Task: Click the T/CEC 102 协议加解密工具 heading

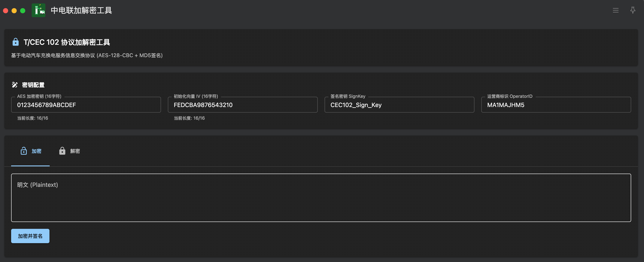Action: (x=67, y=42)
